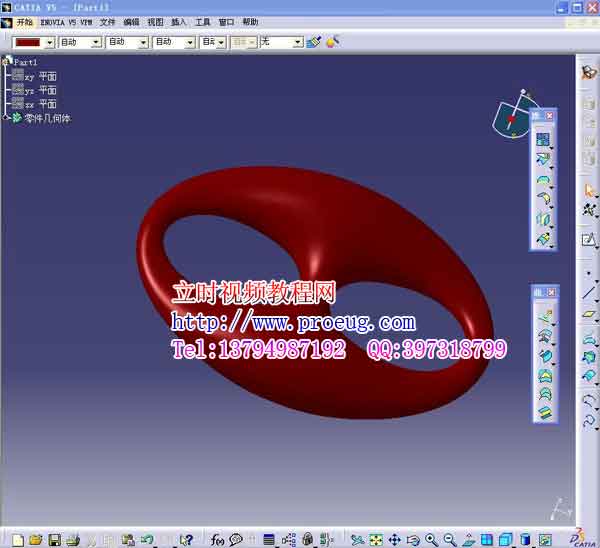Open the Isometric View cube icon

click(x=506, y=540)
